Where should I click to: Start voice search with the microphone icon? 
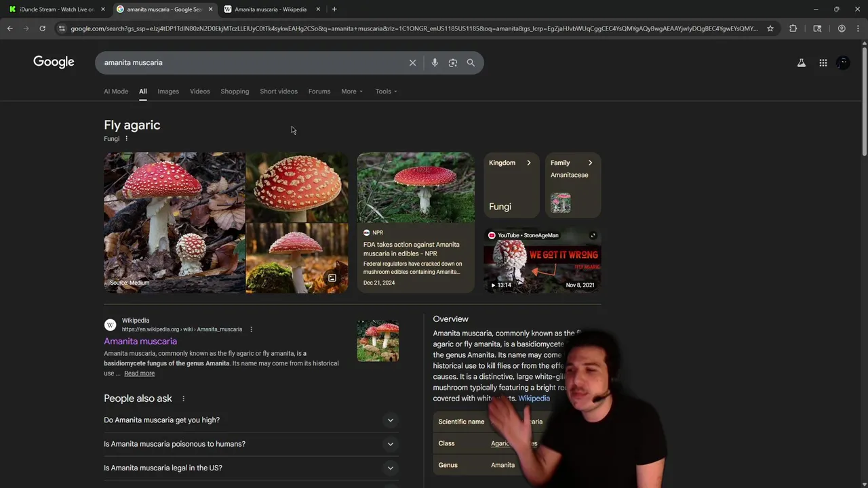point(435,62)
